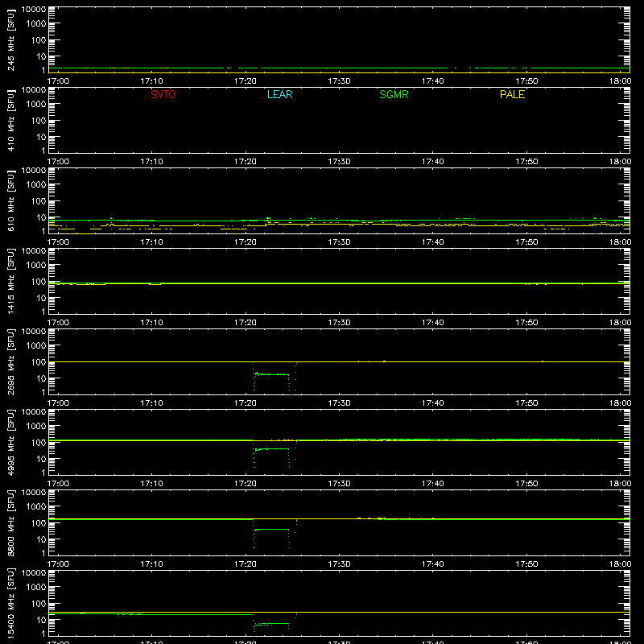
Task: Click the 10 tick value on 8800 MHz axis
Action: point(41,539)
